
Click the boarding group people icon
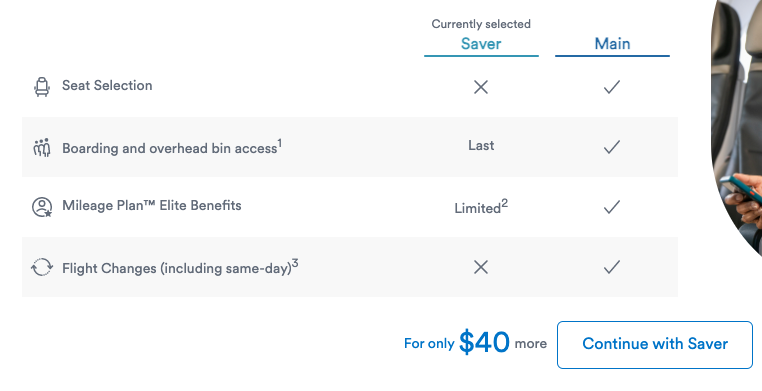[42, 148]
